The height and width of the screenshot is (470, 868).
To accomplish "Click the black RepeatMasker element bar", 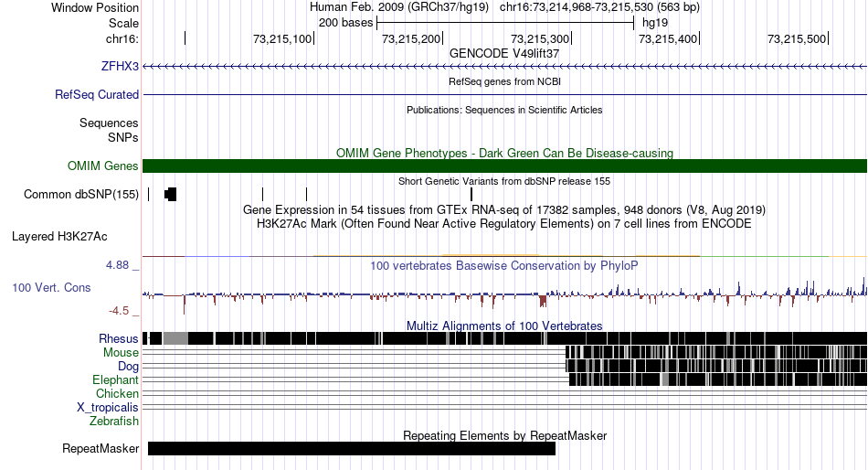I will (352, 448).
